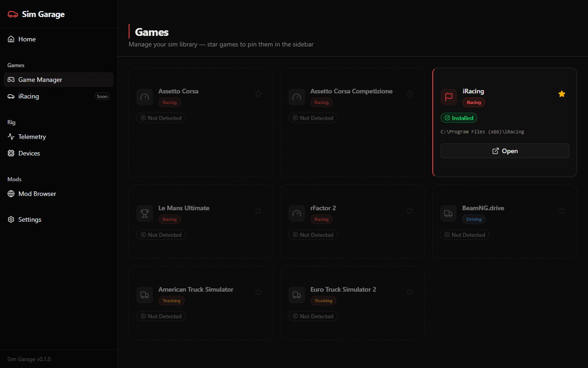Click the iRacing install path text

tap(482, 132)
